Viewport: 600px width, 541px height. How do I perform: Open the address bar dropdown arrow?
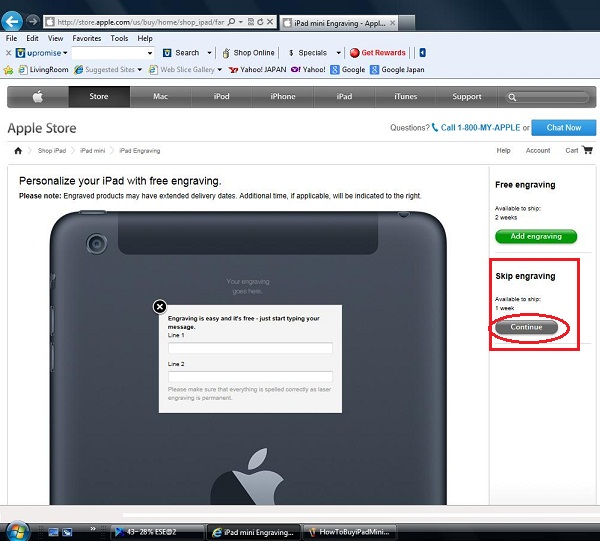(241, 22)
